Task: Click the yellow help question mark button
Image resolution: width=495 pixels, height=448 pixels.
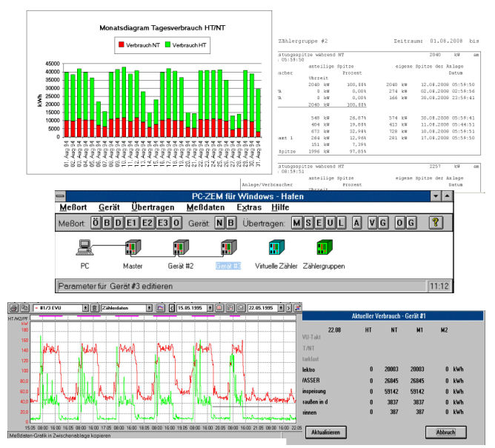Action: [435, 223]
